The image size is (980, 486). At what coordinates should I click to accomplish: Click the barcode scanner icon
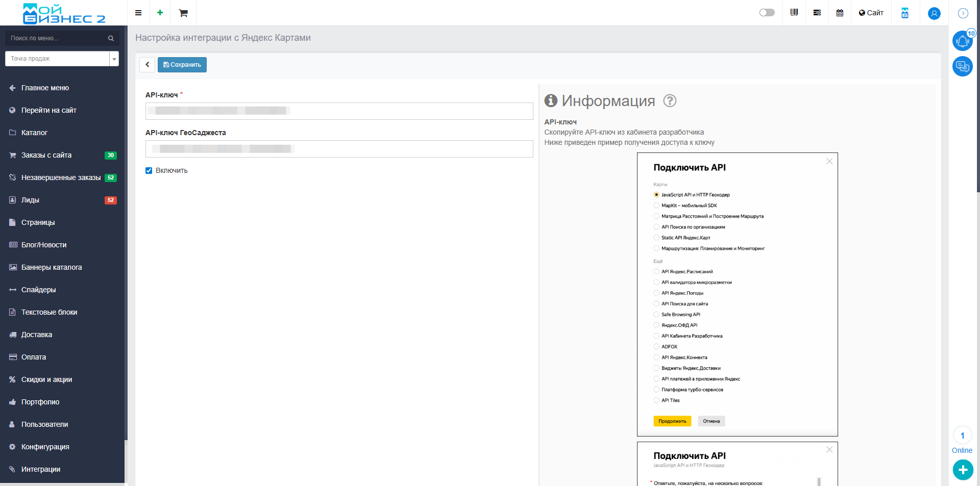click(x=794, y=13)
